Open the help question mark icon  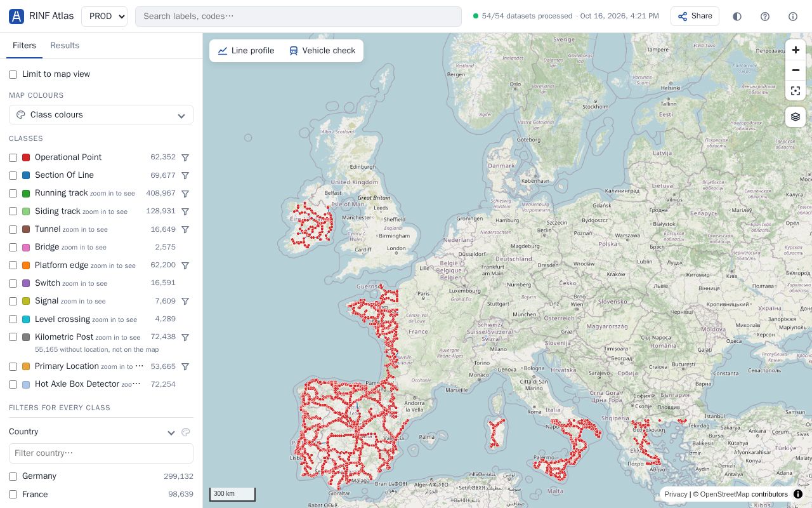[x=765, y=17]
